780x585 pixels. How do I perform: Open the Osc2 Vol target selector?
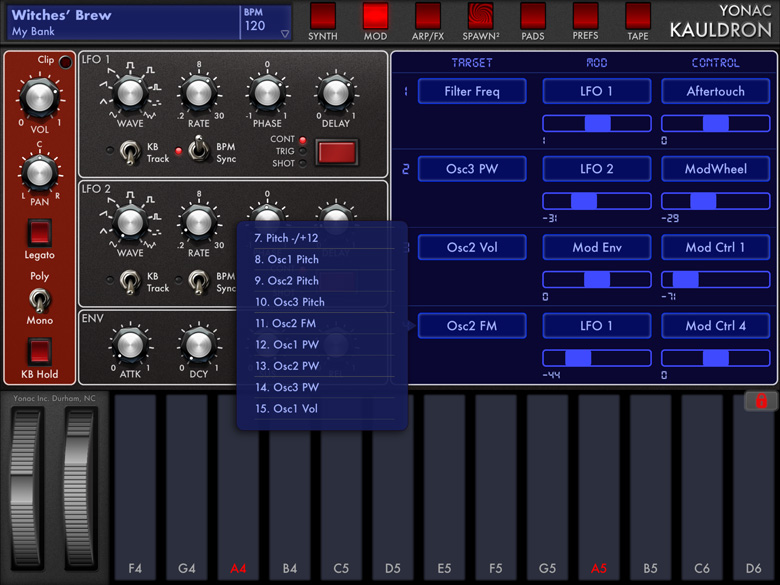click(472, 247)
